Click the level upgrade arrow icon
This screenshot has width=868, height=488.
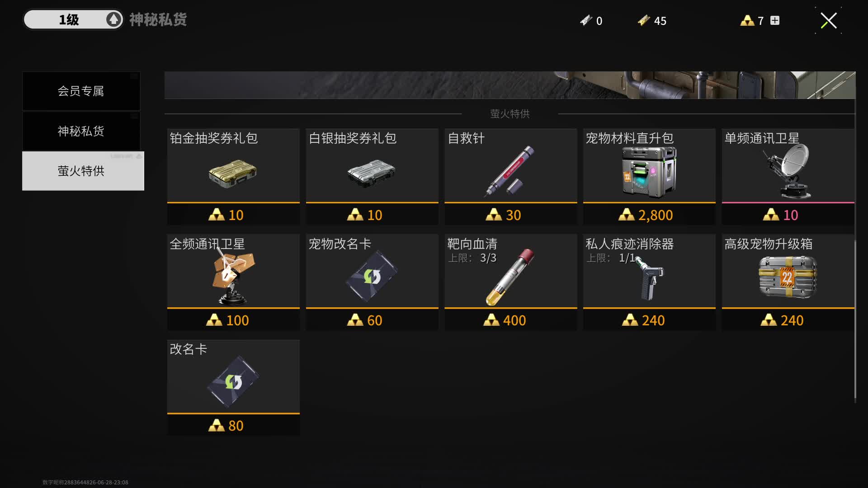[x=113, y=19]
